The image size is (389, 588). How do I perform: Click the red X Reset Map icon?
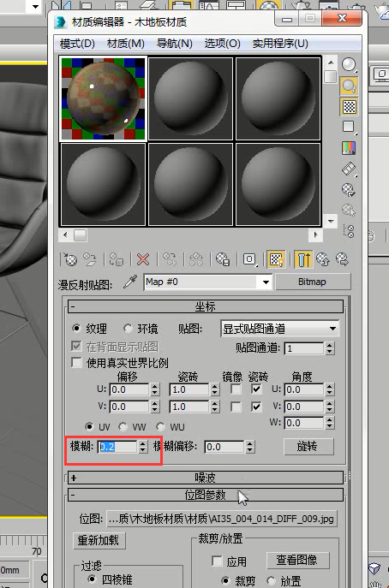[x=143, y=259]
